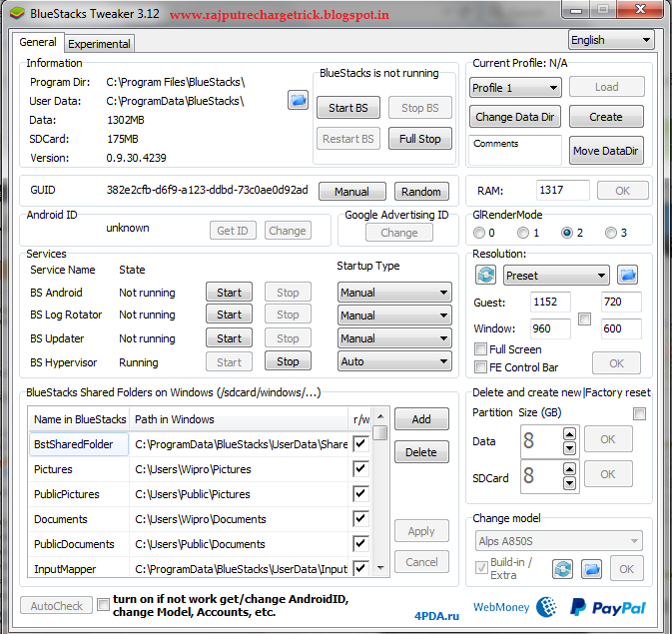Stop the BS Hypervisor service
Screen dimensions: 672x634
pos(288,361)
